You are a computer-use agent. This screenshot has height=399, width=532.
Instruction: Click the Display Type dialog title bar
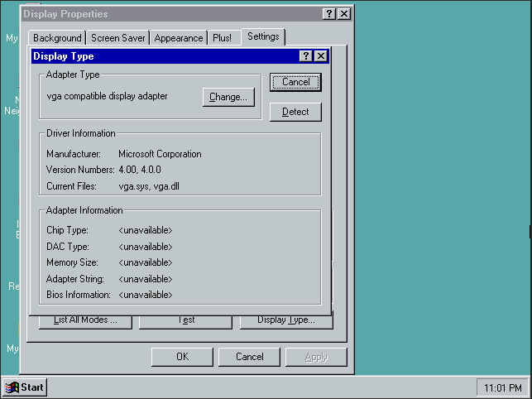(x=165, y=56)
